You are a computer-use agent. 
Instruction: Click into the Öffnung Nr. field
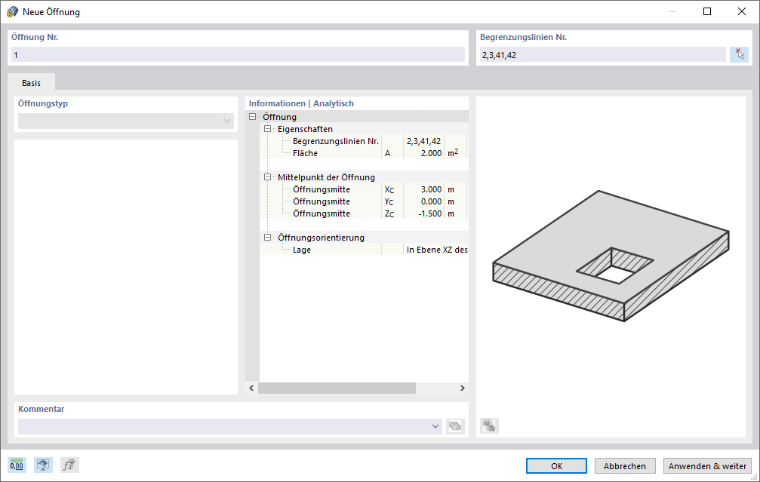[238, 55]
